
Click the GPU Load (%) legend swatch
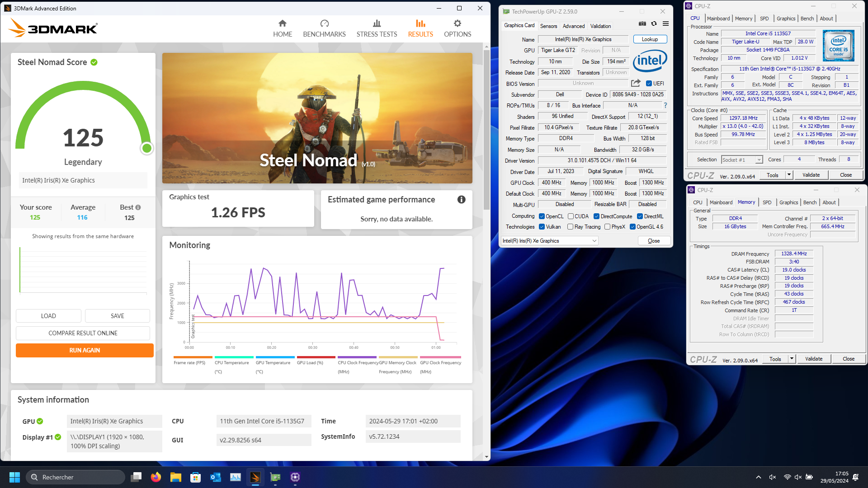coord(316,357)
